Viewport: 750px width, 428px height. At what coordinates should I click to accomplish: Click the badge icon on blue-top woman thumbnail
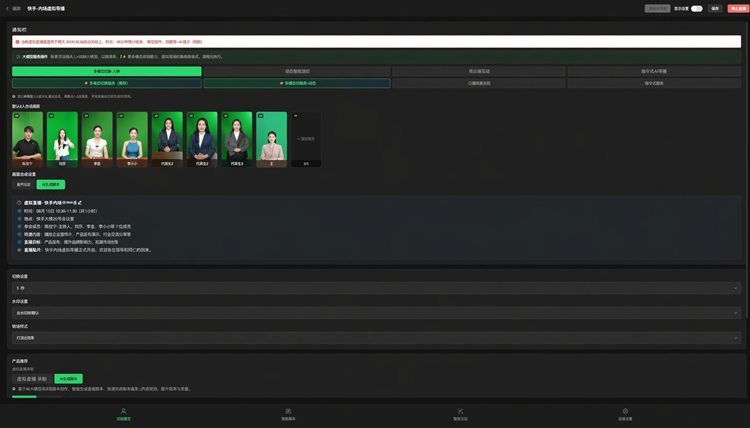coord(121,116)
